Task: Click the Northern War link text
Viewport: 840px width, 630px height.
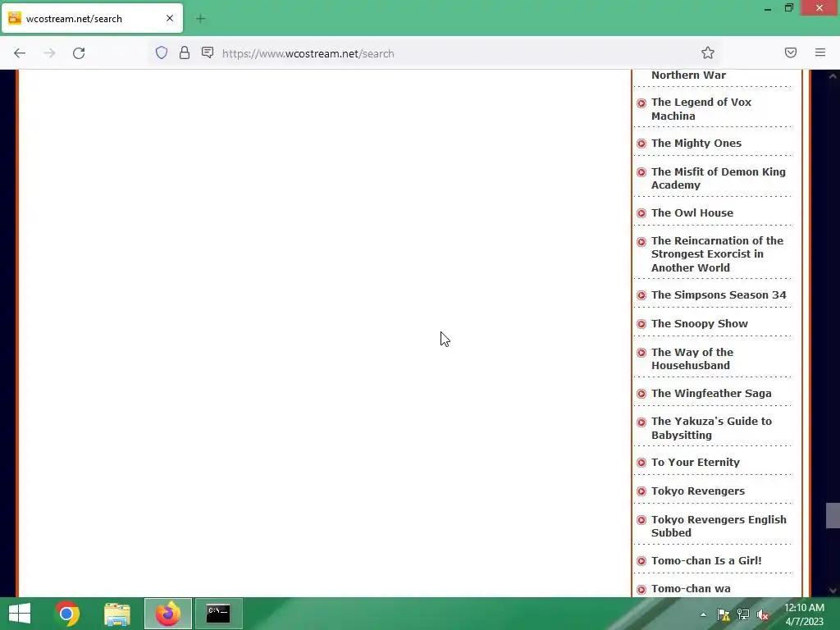Action: 688,75
